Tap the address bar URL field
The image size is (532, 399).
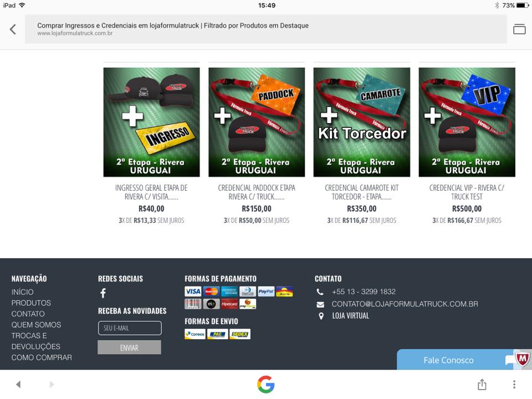click(265, 29)
